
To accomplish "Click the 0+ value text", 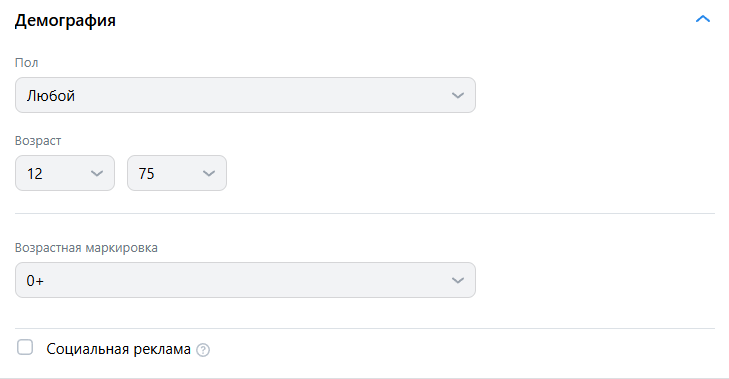I will coord(35,280).
